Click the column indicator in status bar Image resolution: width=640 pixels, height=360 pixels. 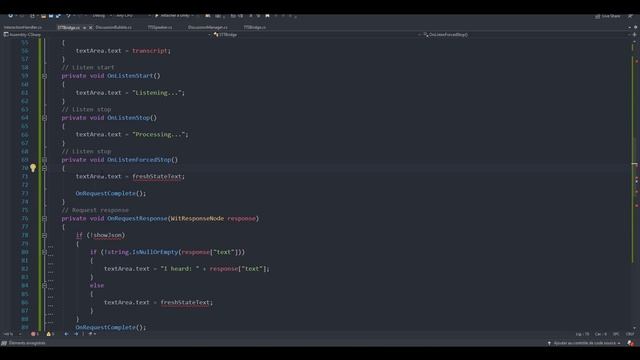pyautogui.click(x=601, y=334)
